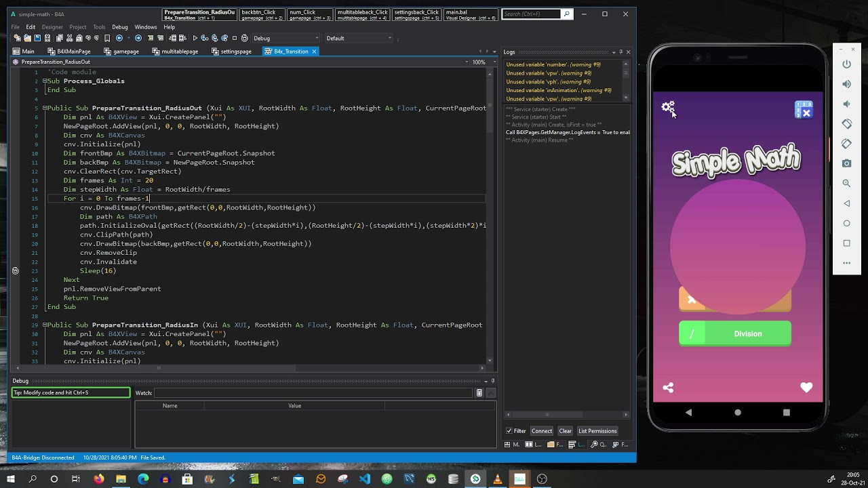Open the Default build variant dropdown
The height and width of the screenshot is (488, 868).
click(x=359, y=38)
